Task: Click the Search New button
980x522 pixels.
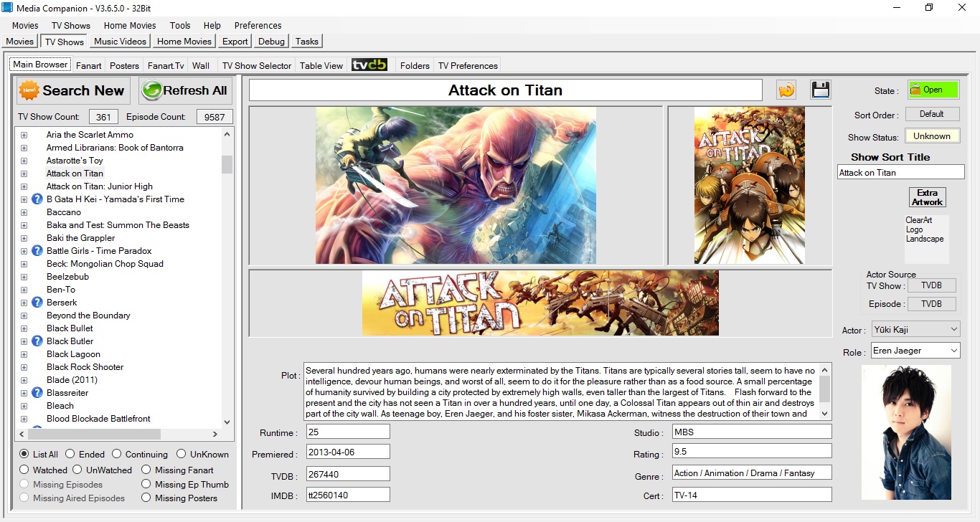Action: [74, 90]
